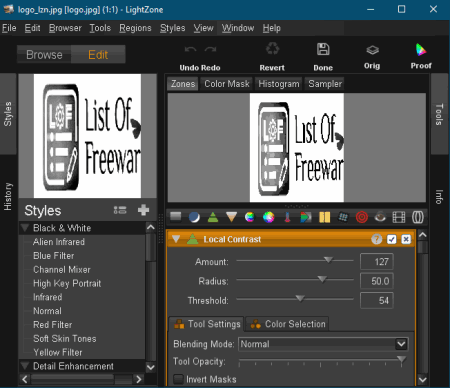This screenshot has height=388, width=450.
Task: Show original image with Orig icon
Action: tap(372, 50)
